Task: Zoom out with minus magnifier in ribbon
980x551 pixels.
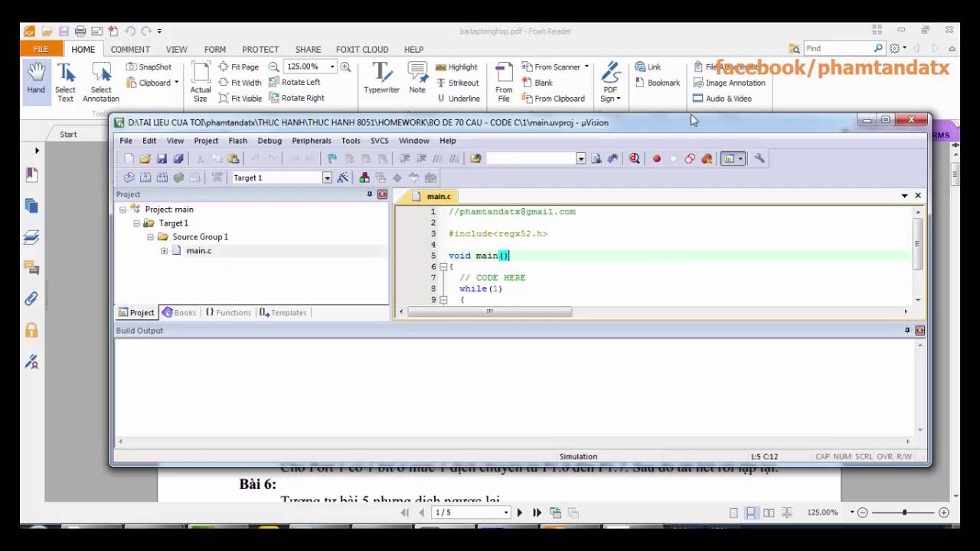Action: 273,67
